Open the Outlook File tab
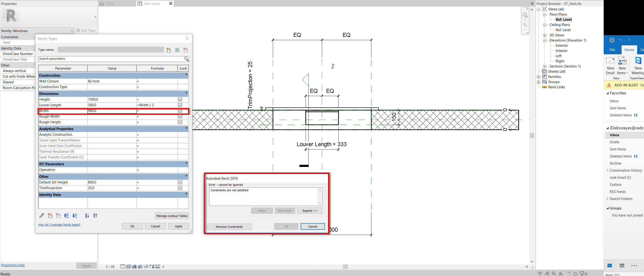The width and height of the screenshot is (644, 276). coord(612,50)
